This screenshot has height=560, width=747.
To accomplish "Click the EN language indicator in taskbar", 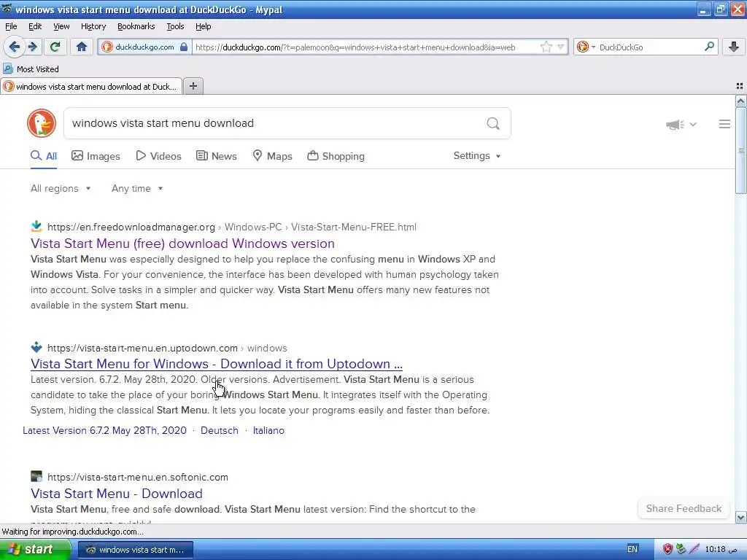I will click(632, 549).
